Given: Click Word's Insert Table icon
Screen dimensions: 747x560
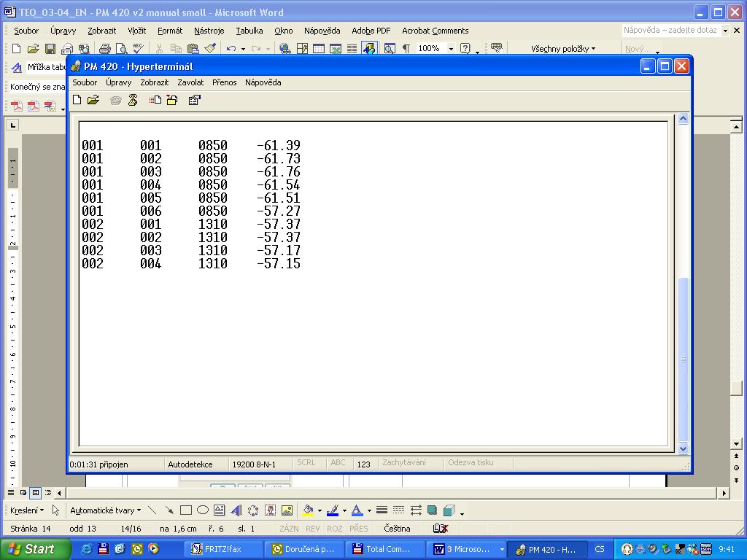Looking at the screenshot, I should point(319,49).
